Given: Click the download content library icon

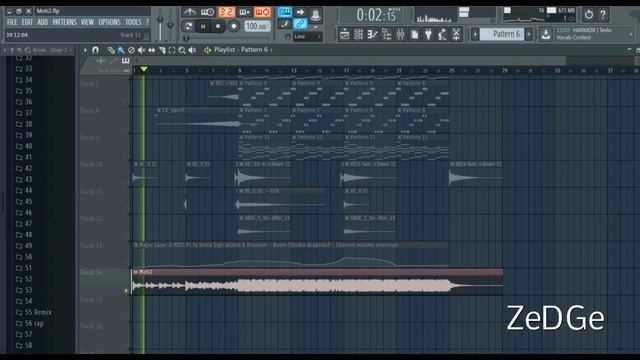Looking at the screenshot, I should pyautogui.click(x=546, y=34).
